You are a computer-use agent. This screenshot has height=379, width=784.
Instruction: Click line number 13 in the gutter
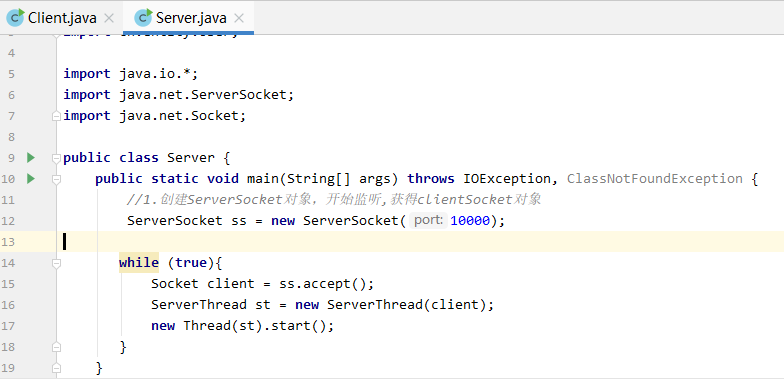[8, 242]
